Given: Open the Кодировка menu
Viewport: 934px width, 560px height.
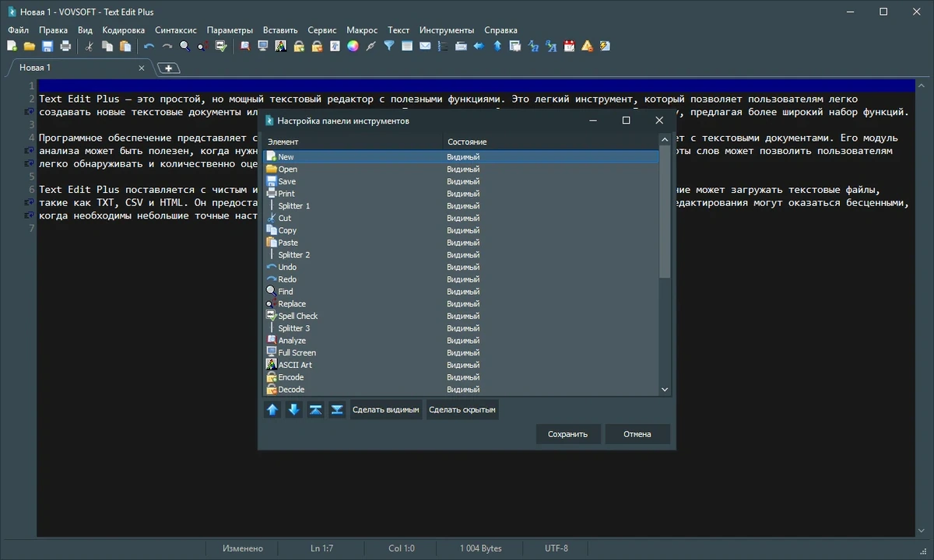Looking at the screenshot, I should pyautogui.click(x=123, y=30).
